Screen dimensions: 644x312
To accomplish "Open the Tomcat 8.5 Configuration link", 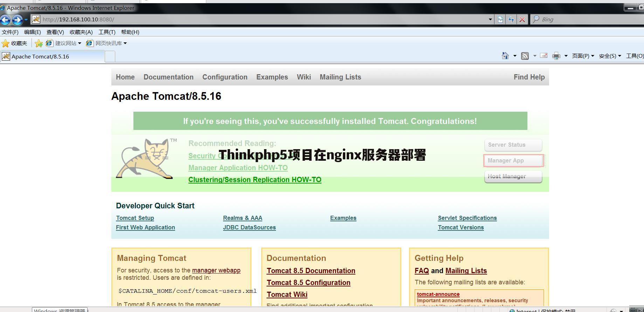I will coord(309,283).
